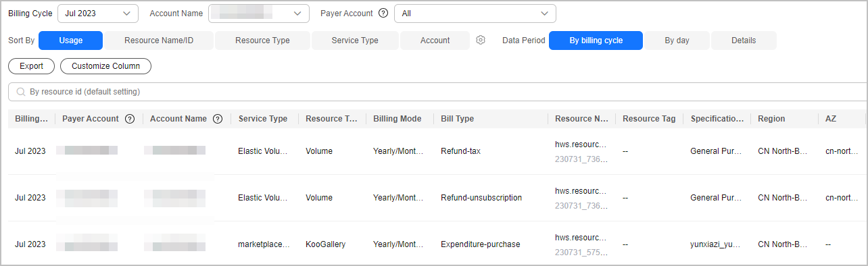868x266 pixels.
Task: Click the Account Name column help icon
Action: 218,119
